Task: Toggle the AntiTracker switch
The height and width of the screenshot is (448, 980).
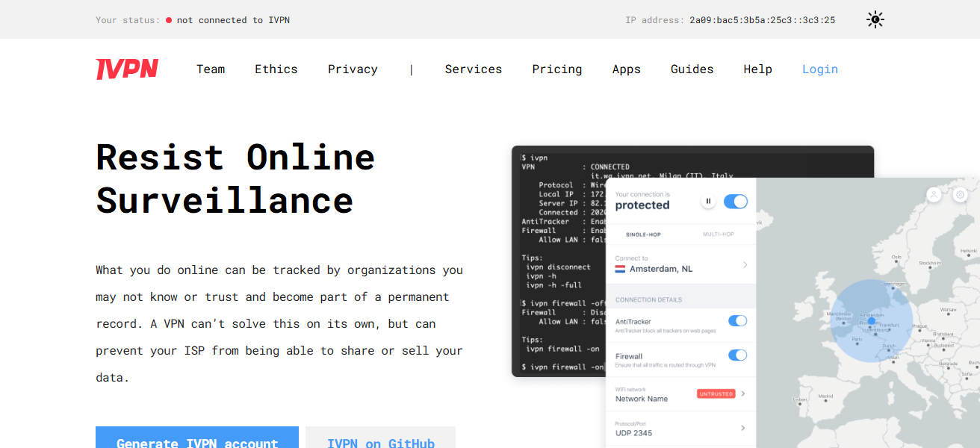Action: (737, 321)
